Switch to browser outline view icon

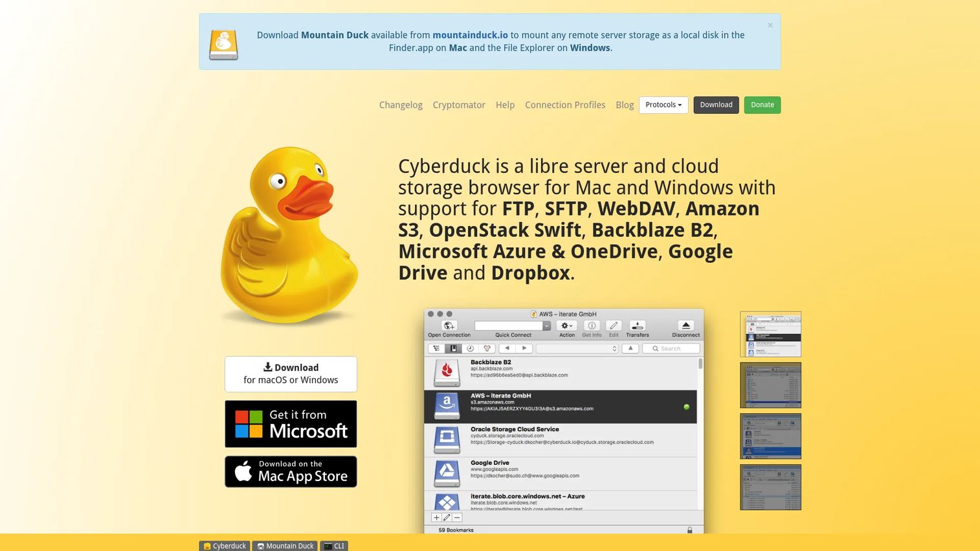coord(436,348)
